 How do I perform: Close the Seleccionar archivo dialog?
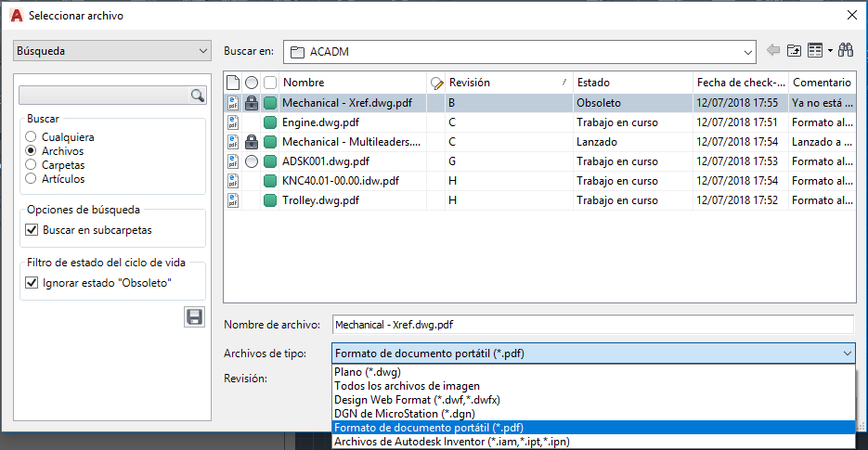point(852,15)
